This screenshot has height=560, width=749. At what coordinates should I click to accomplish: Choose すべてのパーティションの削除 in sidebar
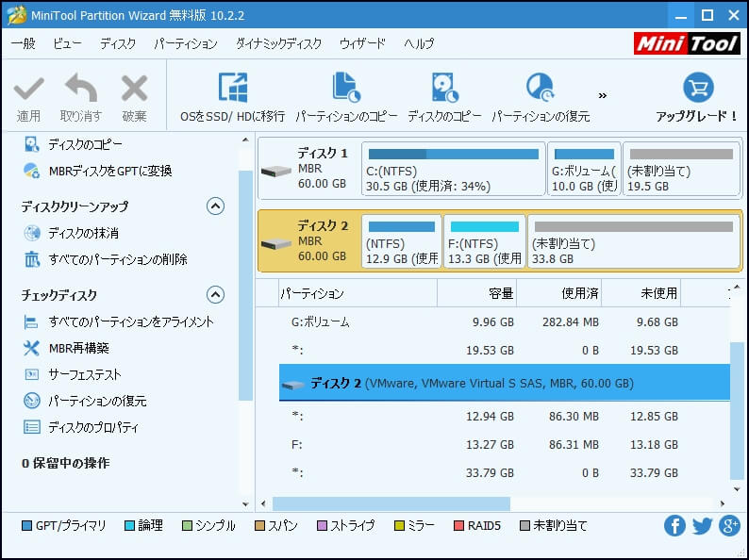105,259
